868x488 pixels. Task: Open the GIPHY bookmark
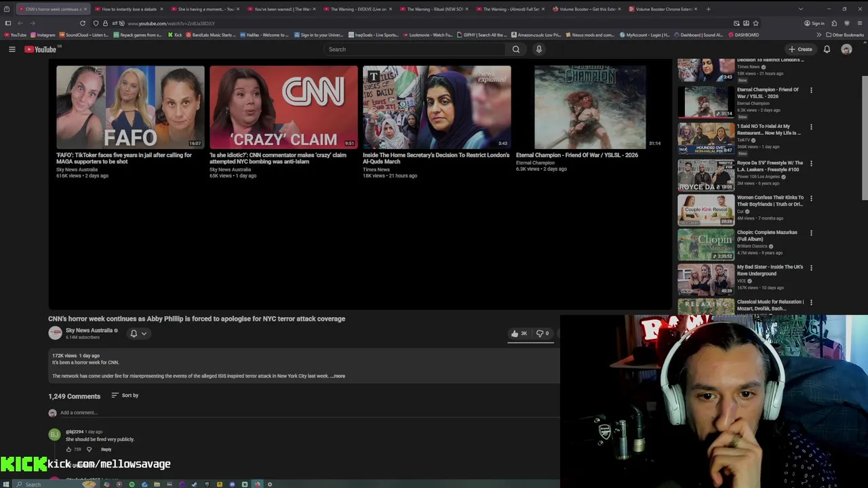tap(482, 35)
